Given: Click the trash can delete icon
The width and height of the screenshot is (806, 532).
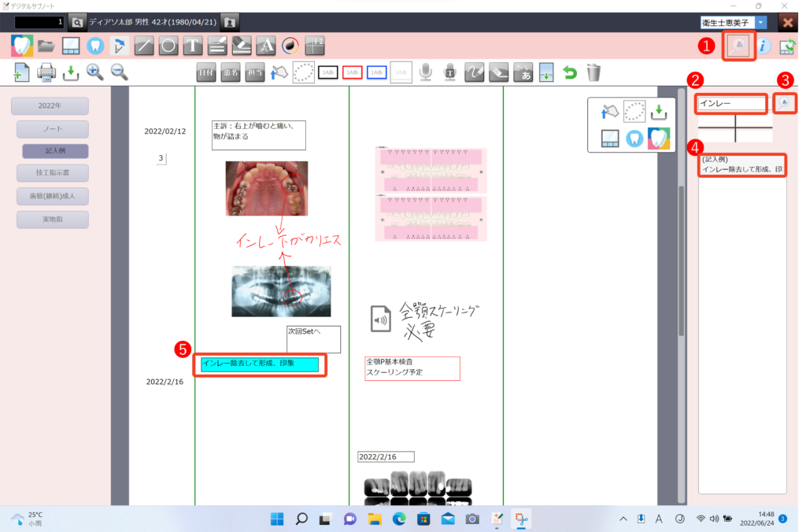Looking at the screenshot, I should click(593, 72).
